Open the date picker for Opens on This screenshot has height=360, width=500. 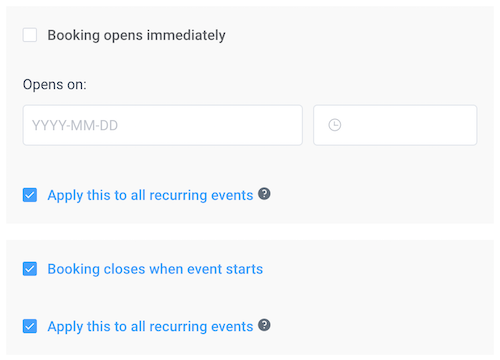[163, 125]
